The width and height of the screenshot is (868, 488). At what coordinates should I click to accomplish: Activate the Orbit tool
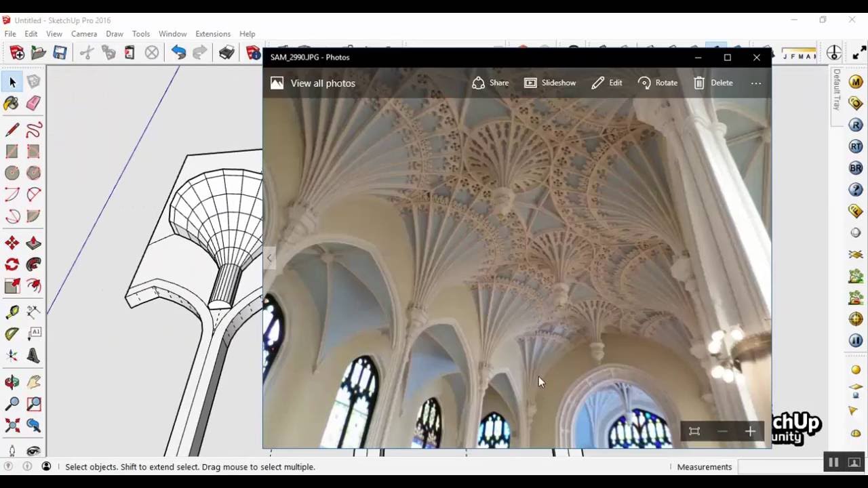click(12, 382)
